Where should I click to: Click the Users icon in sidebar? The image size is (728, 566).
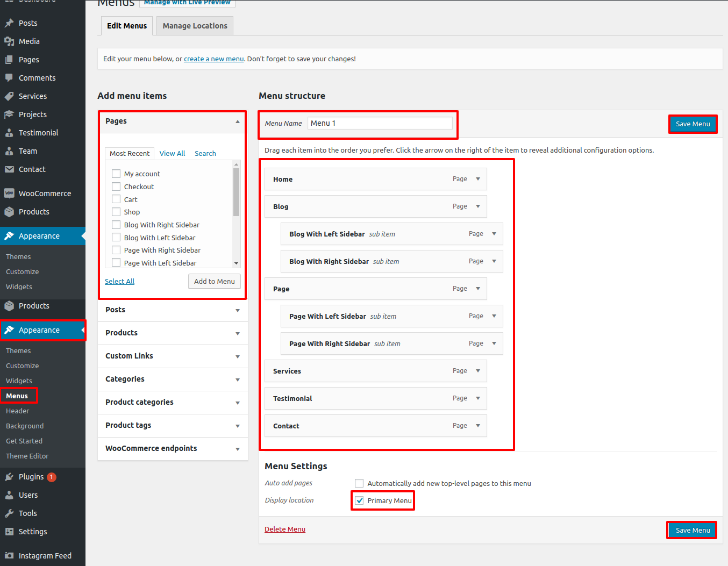(x=9, y=495)
